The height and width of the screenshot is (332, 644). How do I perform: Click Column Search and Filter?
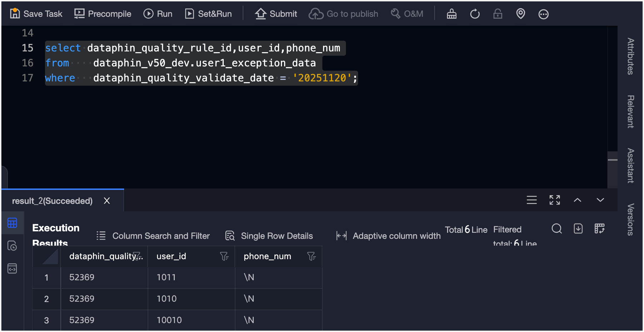tap(153, 236)
